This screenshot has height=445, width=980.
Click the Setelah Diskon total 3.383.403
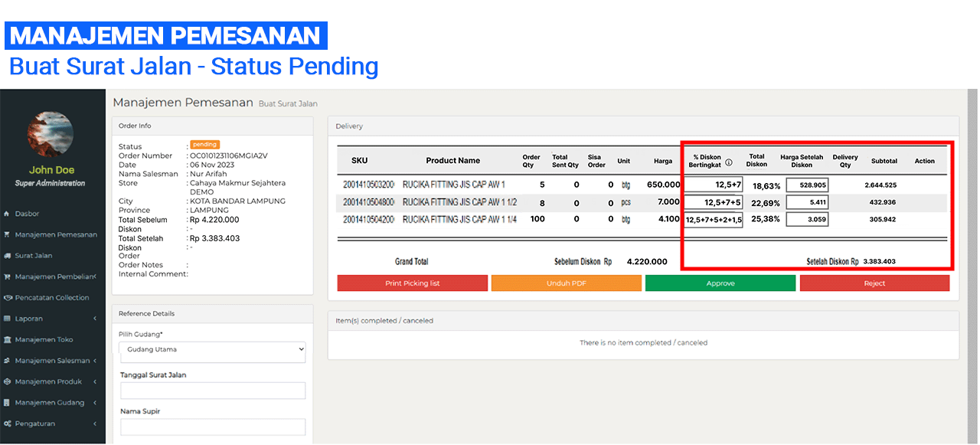coord(879,262)
